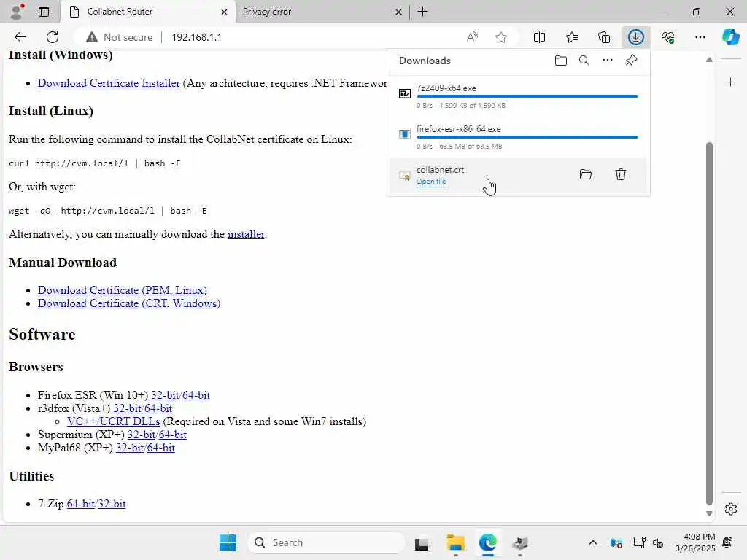This screenshot has width=747, height=560.
Task: Show hidden tray icons chevron
Action: (x=592, y=542)
